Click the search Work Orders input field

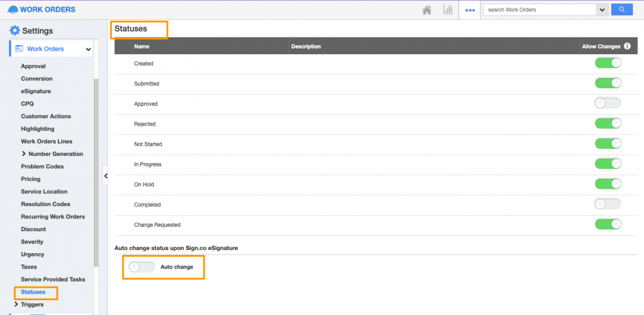pyautogui.click(x=540, y=10)
